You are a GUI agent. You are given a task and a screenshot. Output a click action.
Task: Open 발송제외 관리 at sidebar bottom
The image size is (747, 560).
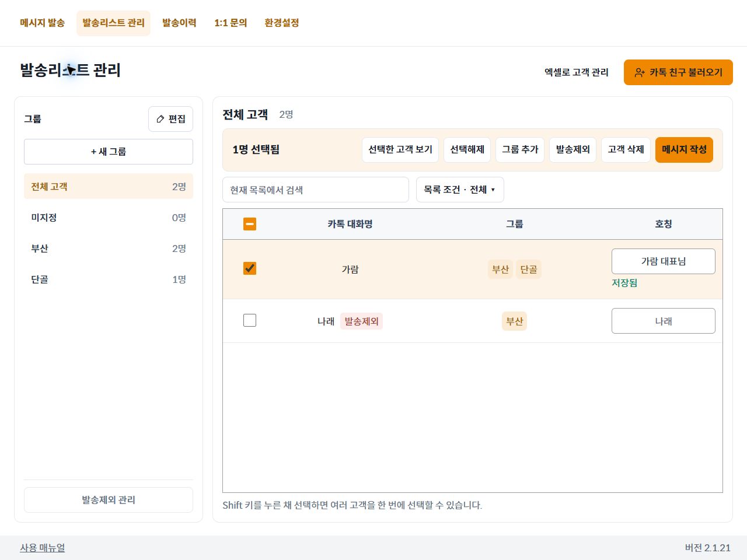coord(109,500)
